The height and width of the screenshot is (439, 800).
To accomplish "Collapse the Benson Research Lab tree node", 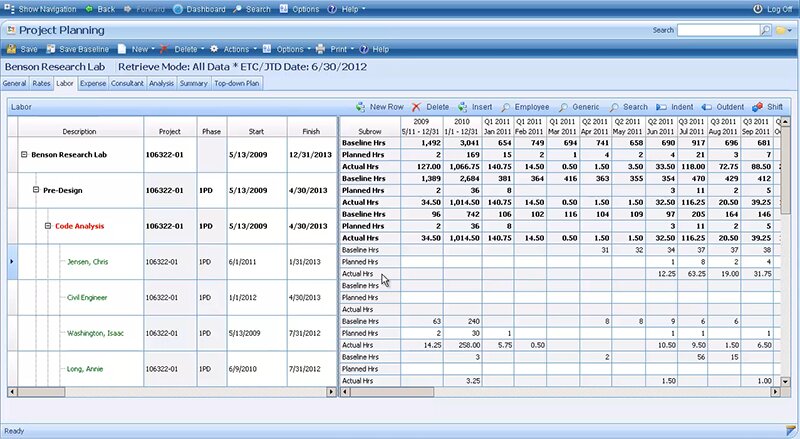I will pos(23,155).
